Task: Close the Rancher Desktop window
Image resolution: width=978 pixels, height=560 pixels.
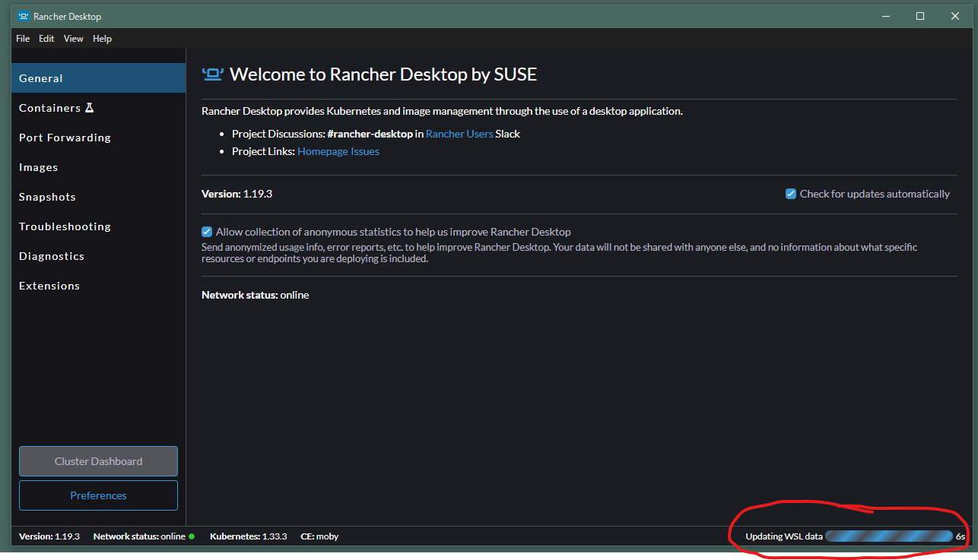Action: click(955, 16)
